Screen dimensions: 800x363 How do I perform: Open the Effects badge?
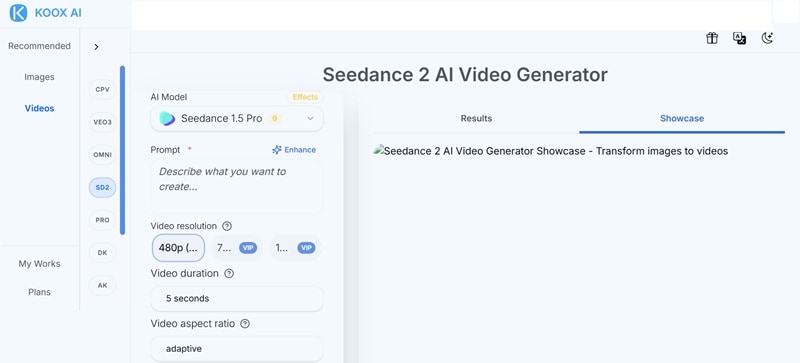305,97
